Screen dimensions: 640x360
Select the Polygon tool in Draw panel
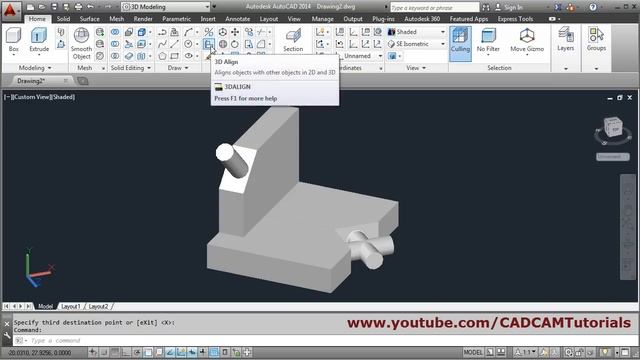162,56
